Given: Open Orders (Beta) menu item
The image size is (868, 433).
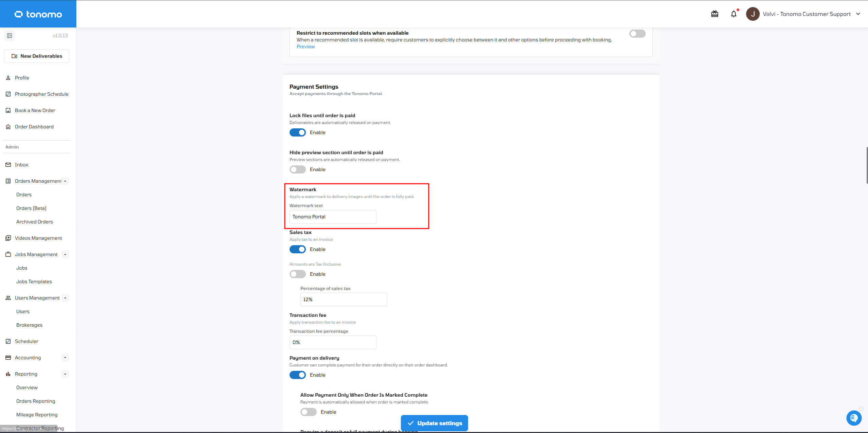Looking at the screenshot, I should (31, 208).
